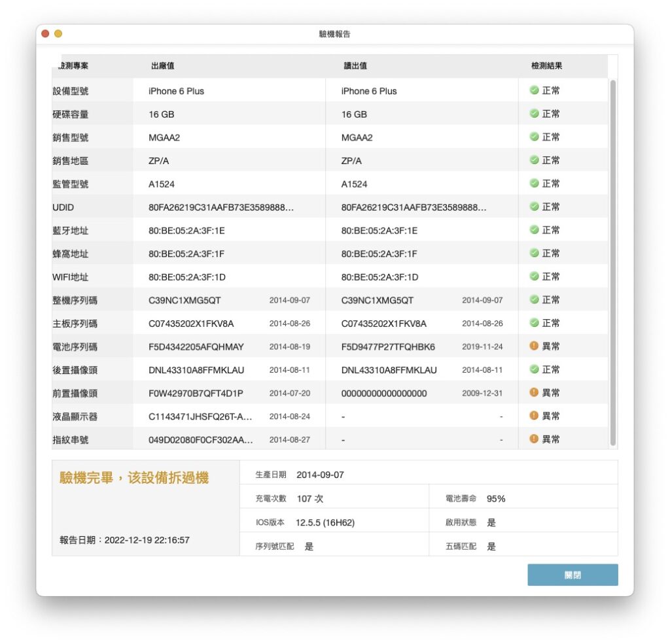Click the orange warning icon for 指紋串號
Viewport: 670px width, 644px height.
[534, 439]
